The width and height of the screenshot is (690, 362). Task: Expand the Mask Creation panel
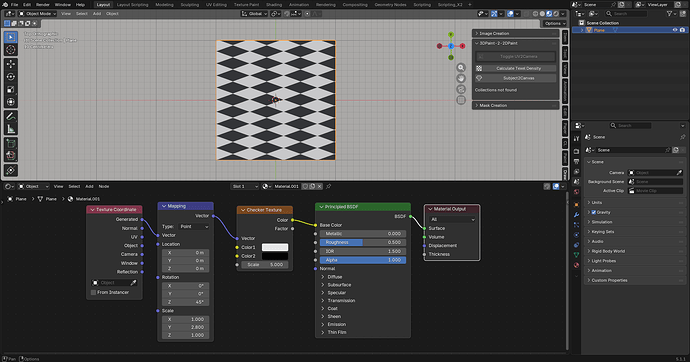pos(515,106)
